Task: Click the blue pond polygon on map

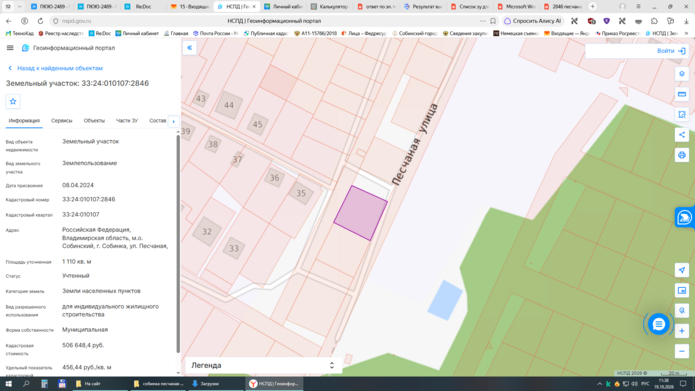Action: pos(445,300)
